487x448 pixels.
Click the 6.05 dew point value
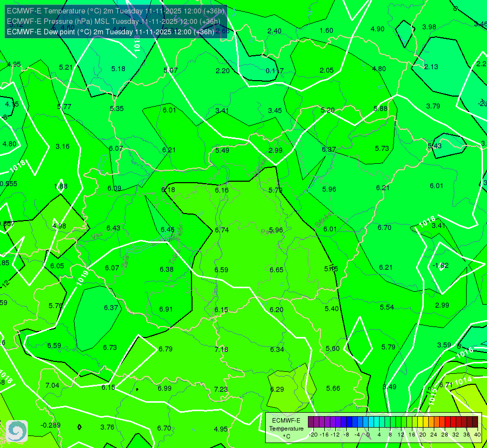(x=57, y=266)
